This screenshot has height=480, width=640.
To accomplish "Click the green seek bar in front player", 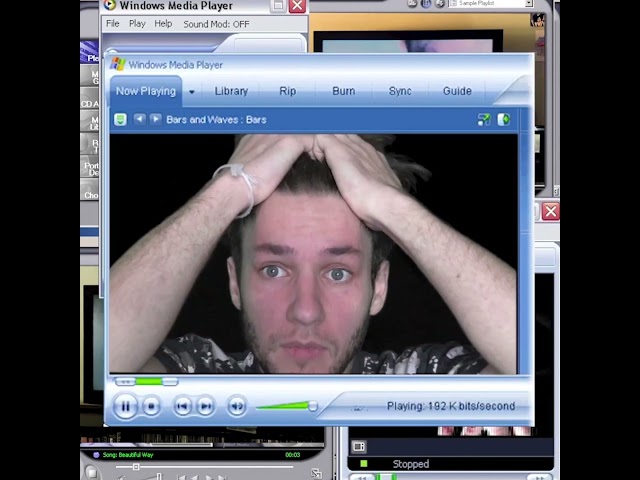I will (149, 382).
